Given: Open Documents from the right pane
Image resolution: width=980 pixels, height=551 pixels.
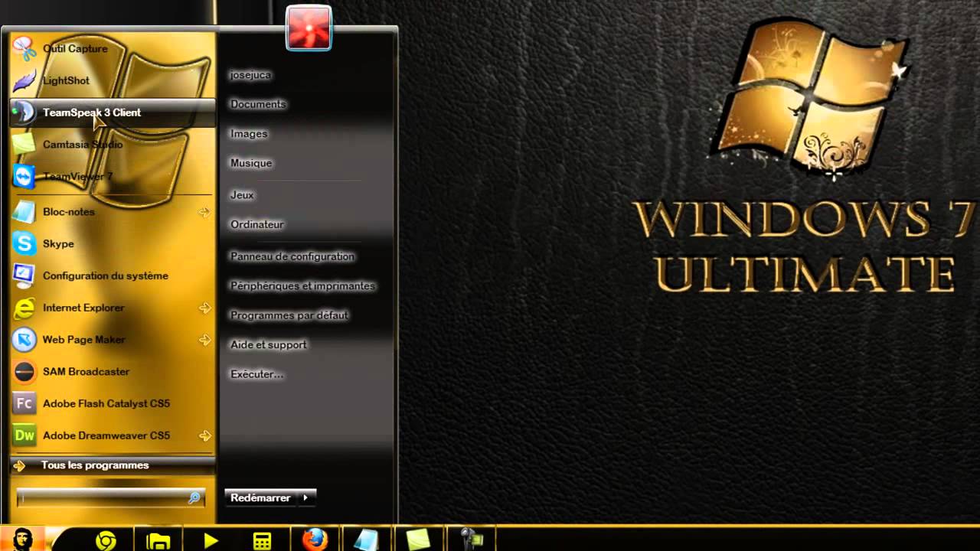Looking at the screenshot, I should coord(258,104).
